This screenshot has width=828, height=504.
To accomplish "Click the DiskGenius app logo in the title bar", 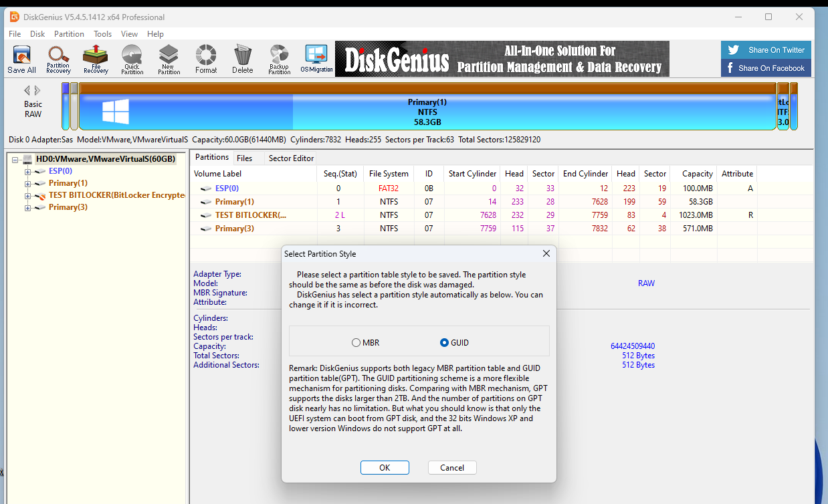I will point(14,17).
